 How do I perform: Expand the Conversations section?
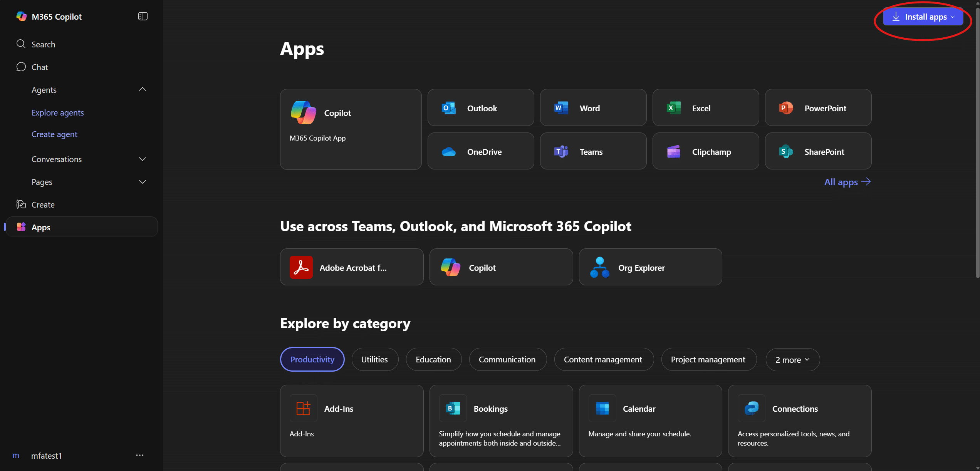coord(142,159)
